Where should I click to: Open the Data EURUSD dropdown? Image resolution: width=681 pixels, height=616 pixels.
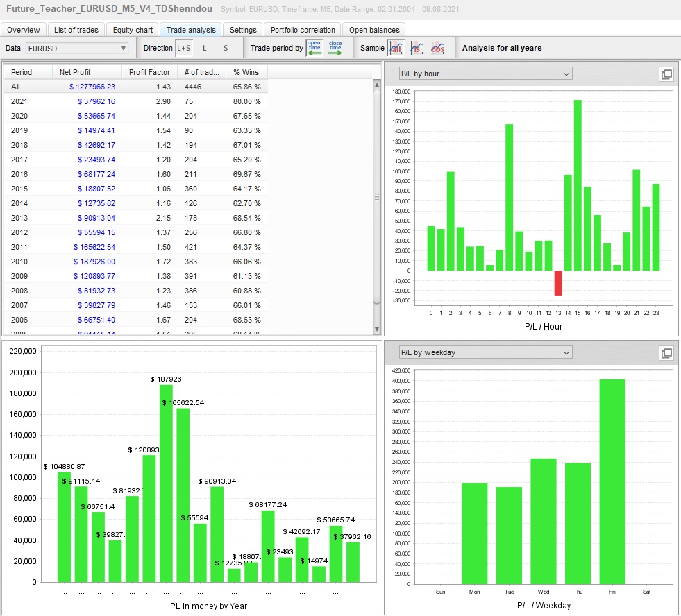coord(77,48)
